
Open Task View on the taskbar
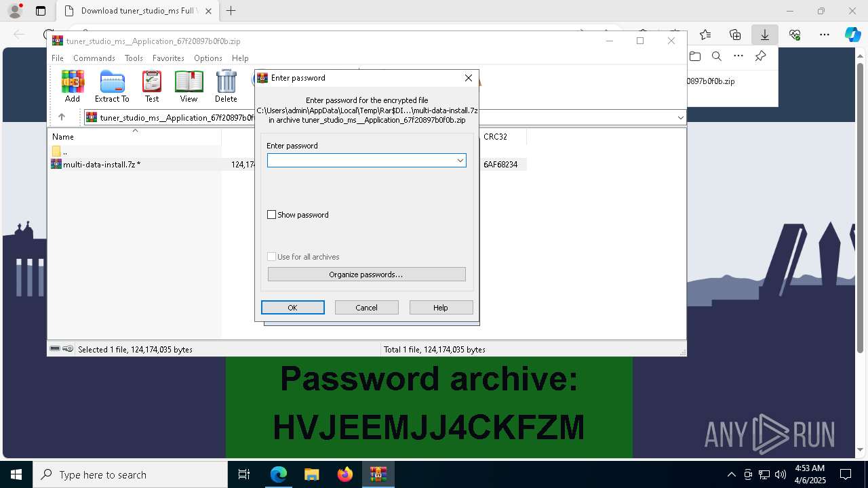(244, 474)
